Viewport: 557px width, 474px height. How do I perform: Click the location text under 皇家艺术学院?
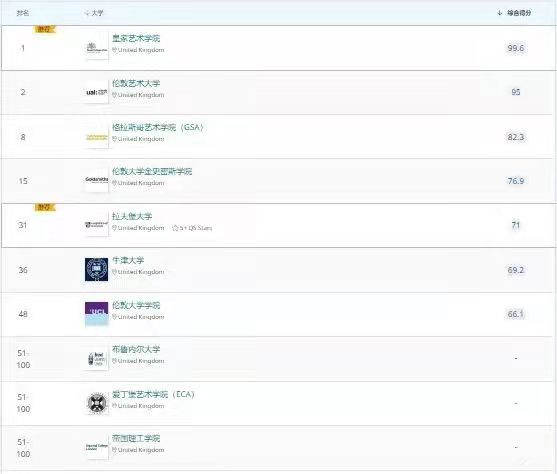coord(138,50)
